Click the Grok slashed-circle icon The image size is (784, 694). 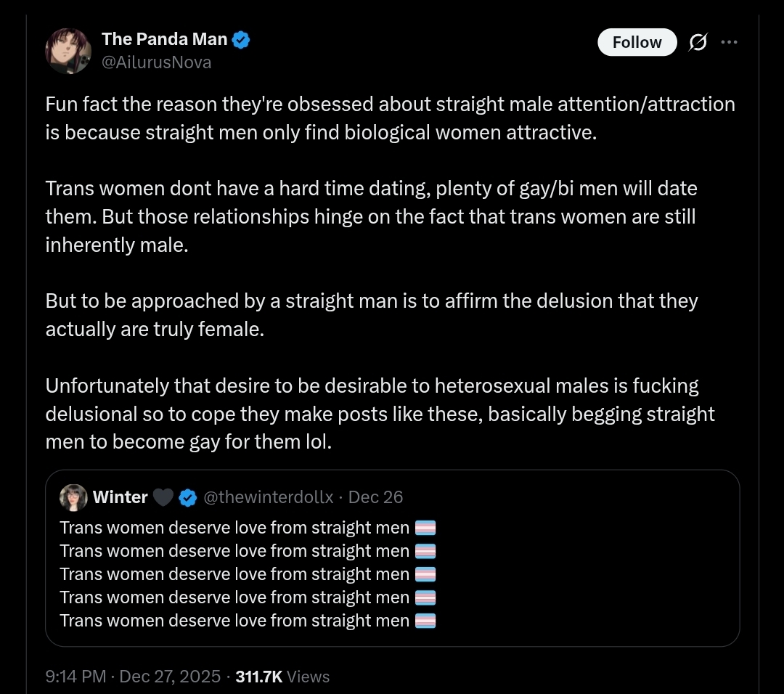697,43
